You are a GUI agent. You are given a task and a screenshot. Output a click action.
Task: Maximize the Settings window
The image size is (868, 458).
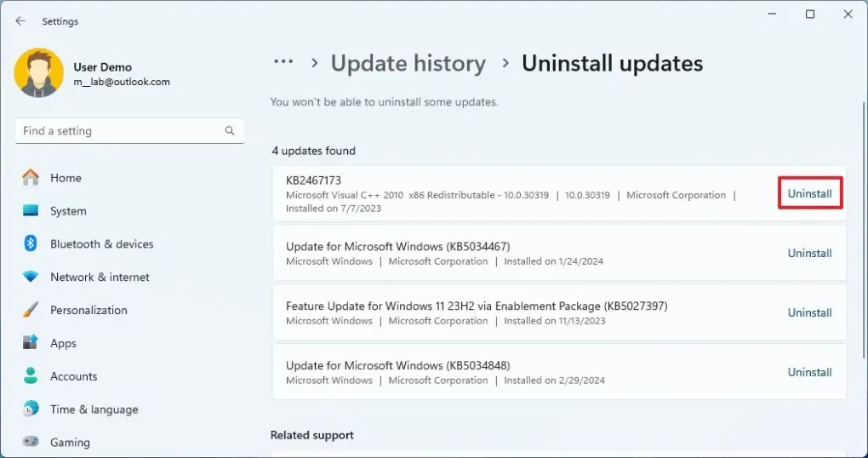click(x=810, y=14)
